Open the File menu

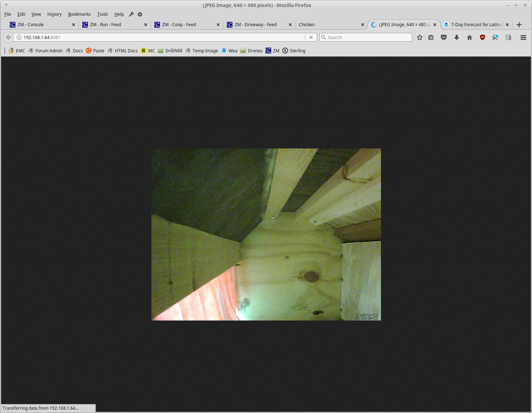[x=8, y=14]
